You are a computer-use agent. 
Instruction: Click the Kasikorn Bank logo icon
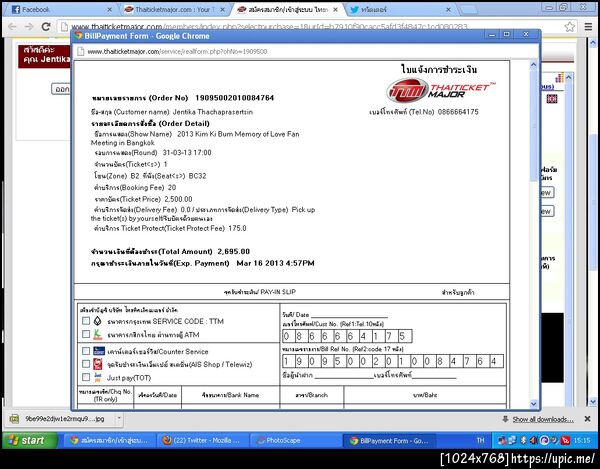click(98, 334)
